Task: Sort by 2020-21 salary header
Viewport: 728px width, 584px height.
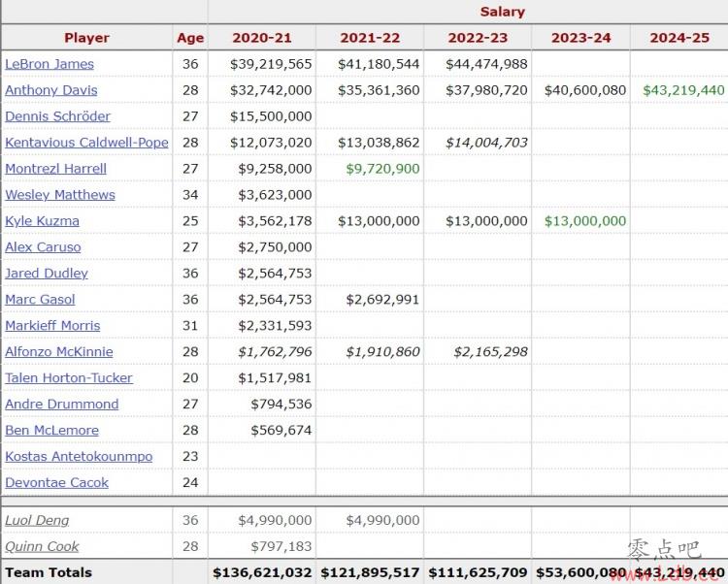Action: click(x=262, y=38)
